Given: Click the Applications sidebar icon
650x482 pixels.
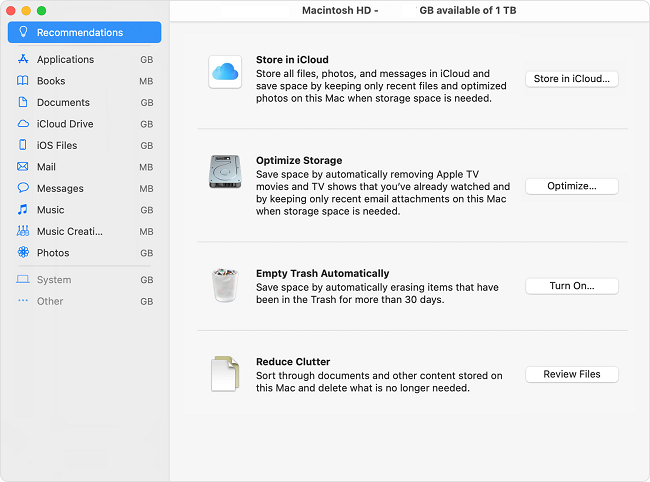Looking at the screenshot, I should point(23,59).
